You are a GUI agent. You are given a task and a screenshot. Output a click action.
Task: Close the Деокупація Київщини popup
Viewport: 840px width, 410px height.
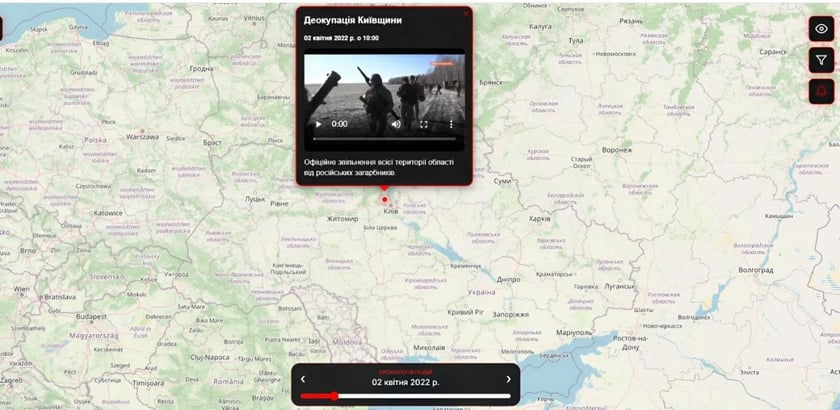[x=465, y=13]
